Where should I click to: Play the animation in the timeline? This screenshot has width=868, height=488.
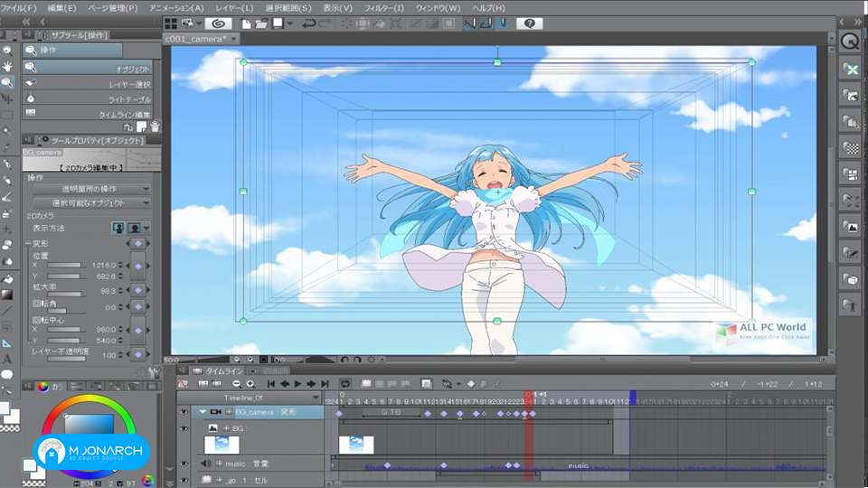click(297, 383)
